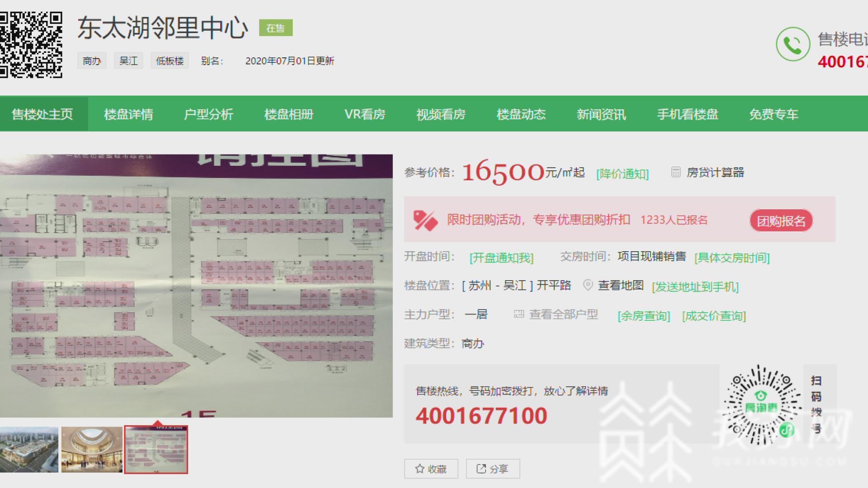The image size is (868, 488).
Task: Click the 吴江 link in 楼盘位置
Action: coord(515,286)
